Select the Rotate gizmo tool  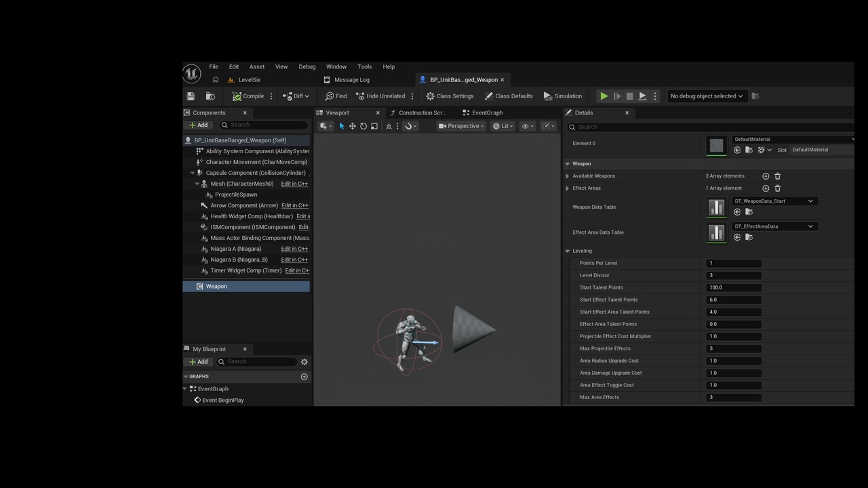[x=363, y=126]
